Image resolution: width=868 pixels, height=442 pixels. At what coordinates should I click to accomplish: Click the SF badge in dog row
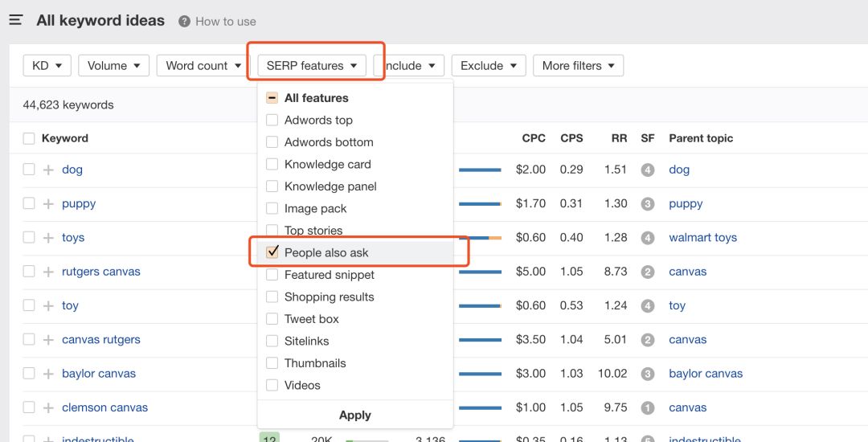648,170
